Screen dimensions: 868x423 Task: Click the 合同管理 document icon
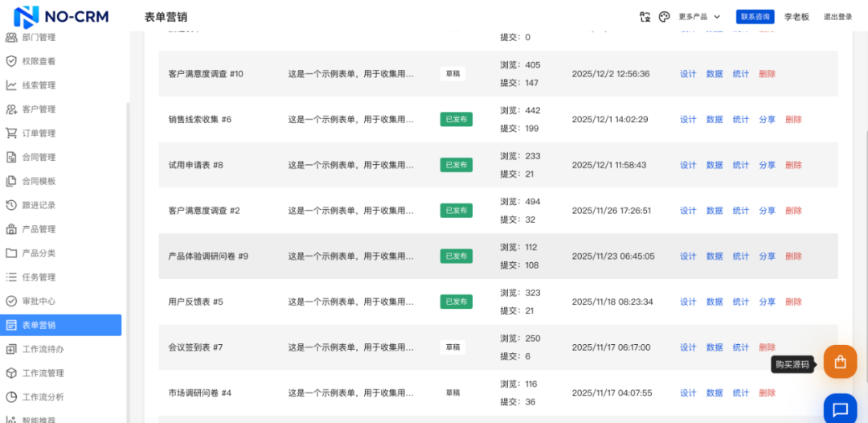point(11,158)
